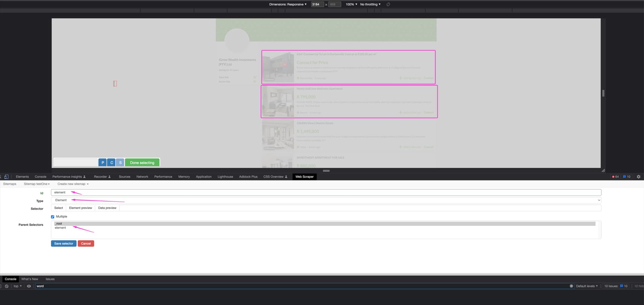Viewport: 644px width, 305px height.
Task: Uncheck the Multiple checkbox
Action: (53, 217)
